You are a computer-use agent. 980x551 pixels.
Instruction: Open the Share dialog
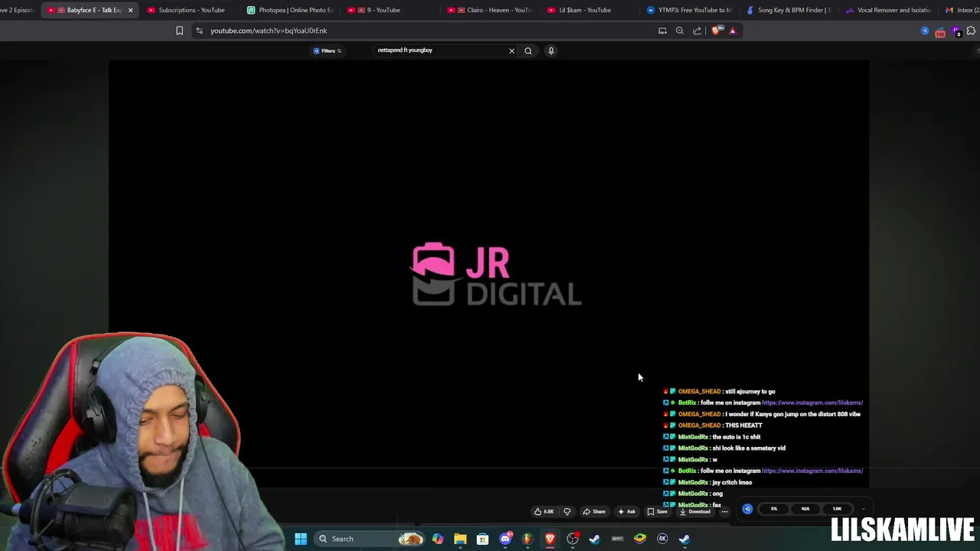click(x=594, y=511)
